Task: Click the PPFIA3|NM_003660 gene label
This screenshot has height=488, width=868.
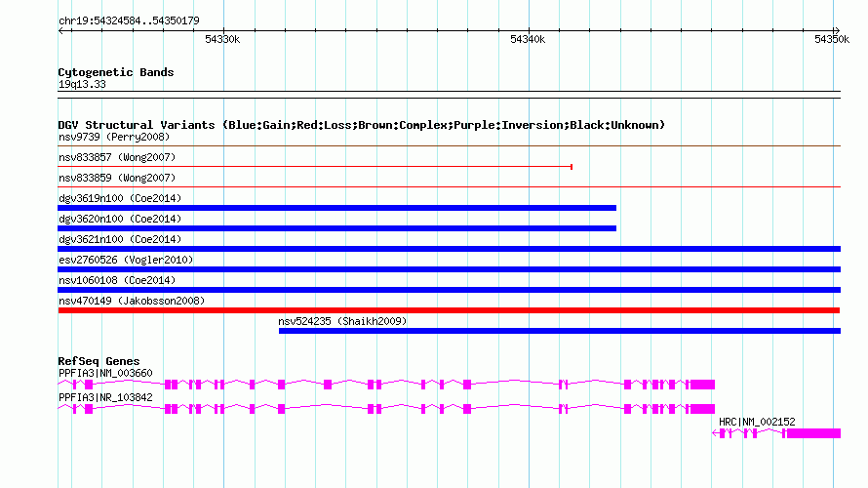Action: (105, 374)
